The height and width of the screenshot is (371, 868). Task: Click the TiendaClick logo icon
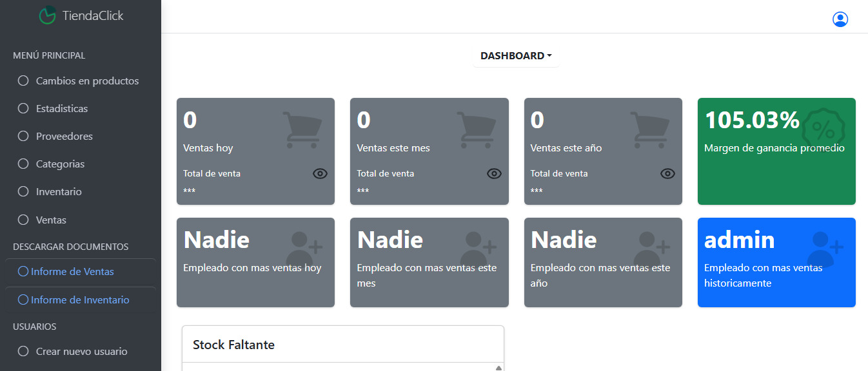(47, 15)
